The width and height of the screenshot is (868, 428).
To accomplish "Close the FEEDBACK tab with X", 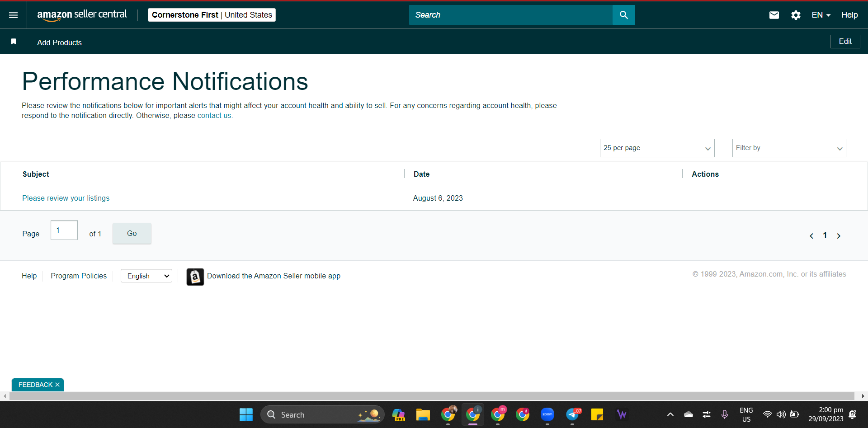I will pos(57,385).
